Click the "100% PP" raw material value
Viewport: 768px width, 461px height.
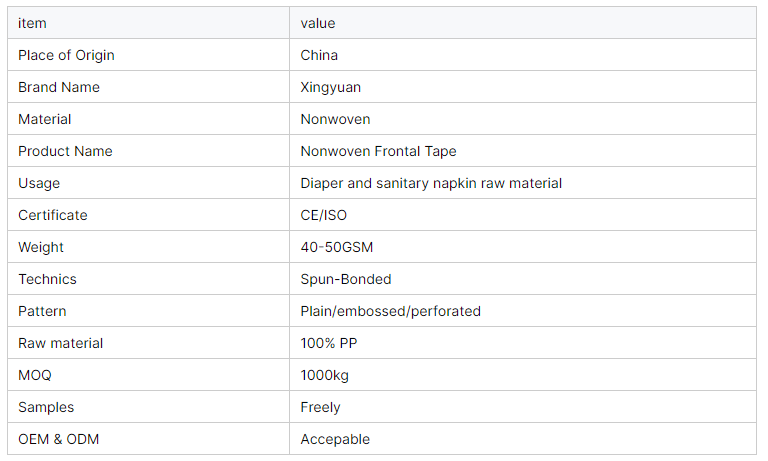point(328,343)
